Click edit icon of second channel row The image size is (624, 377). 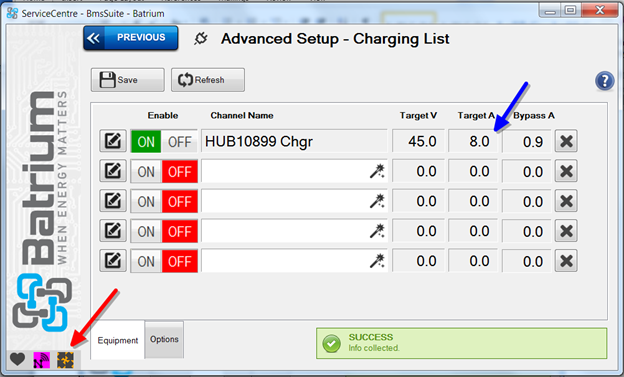click(x=113, y=171)
